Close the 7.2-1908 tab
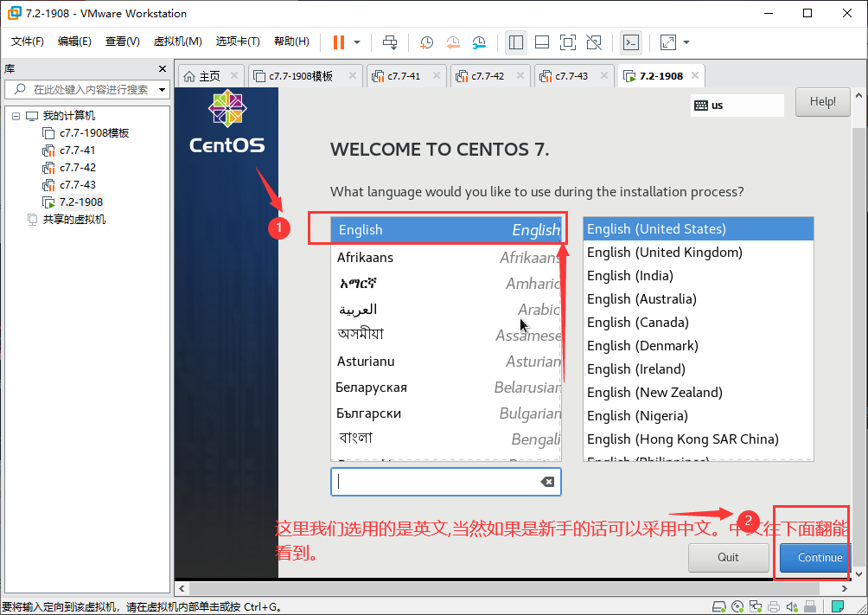This screenshot has height=615, width=868. [x=695, y=75]
